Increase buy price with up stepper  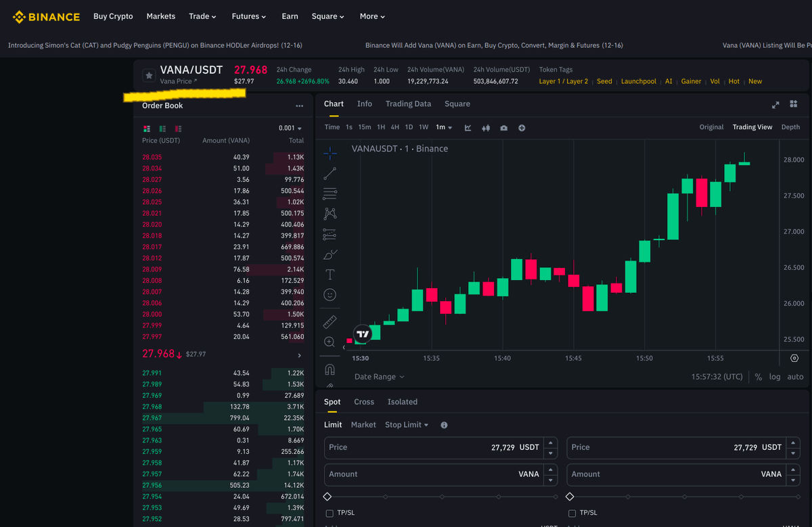tap(551, 442)
